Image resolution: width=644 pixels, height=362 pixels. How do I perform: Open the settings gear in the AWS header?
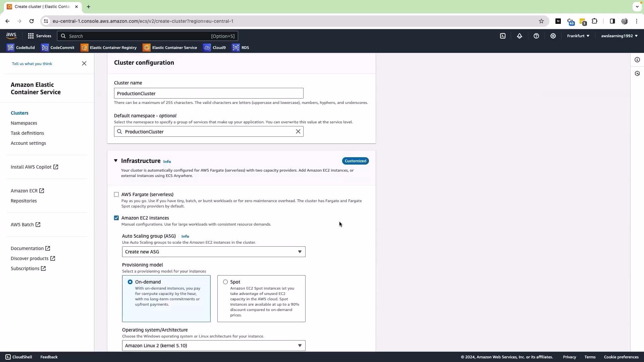[x=553, y=36]
